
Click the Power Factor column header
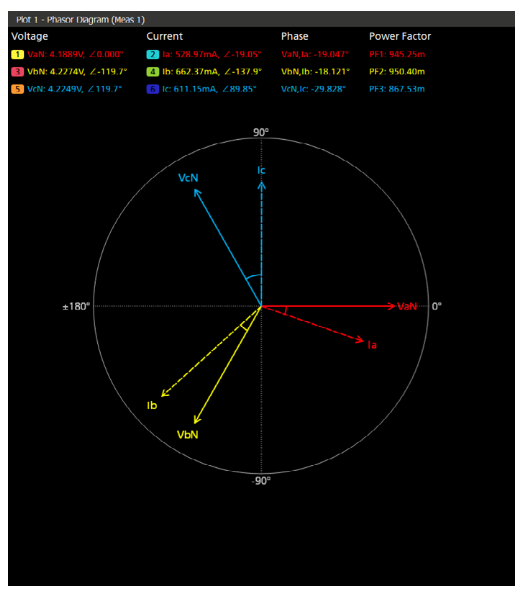click(400, 36)
